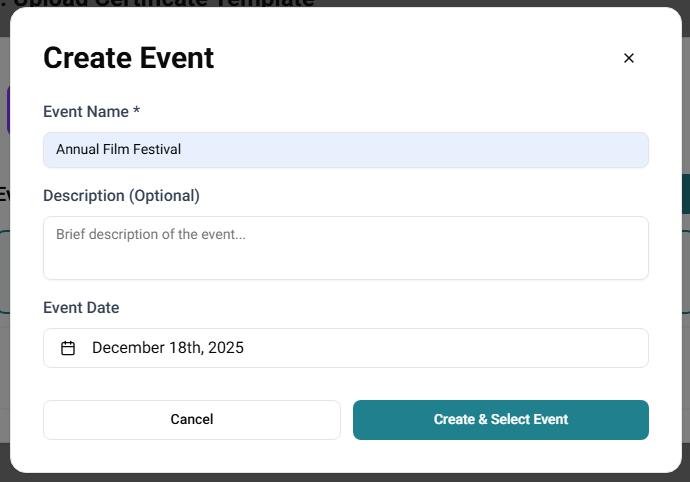This screenshot has width=690, height=482.
Task: Click the empty right end of the Event Date field
Action: 600,348
